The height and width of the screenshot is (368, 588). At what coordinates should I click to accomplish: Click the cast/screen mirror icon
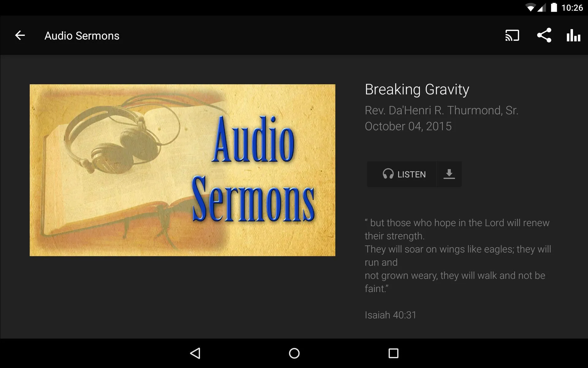coord(513,36)
